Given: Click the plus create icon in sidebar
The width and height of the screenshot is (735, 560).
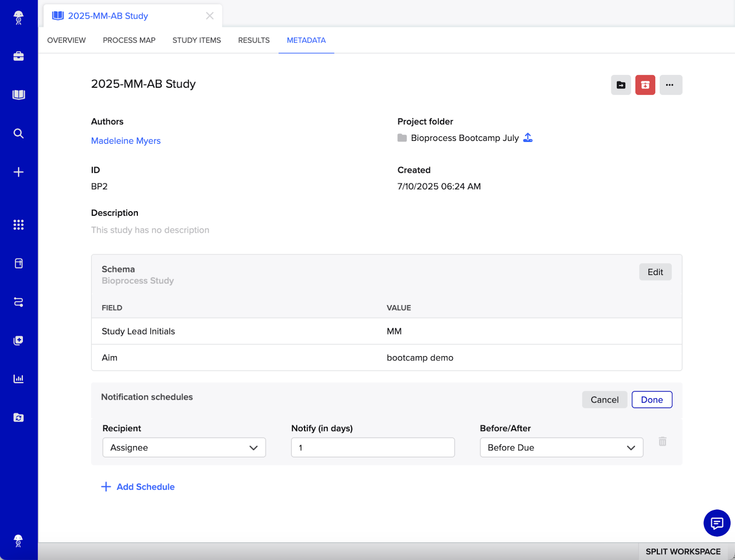Looking at the screenshot, I should coord(18,172).
